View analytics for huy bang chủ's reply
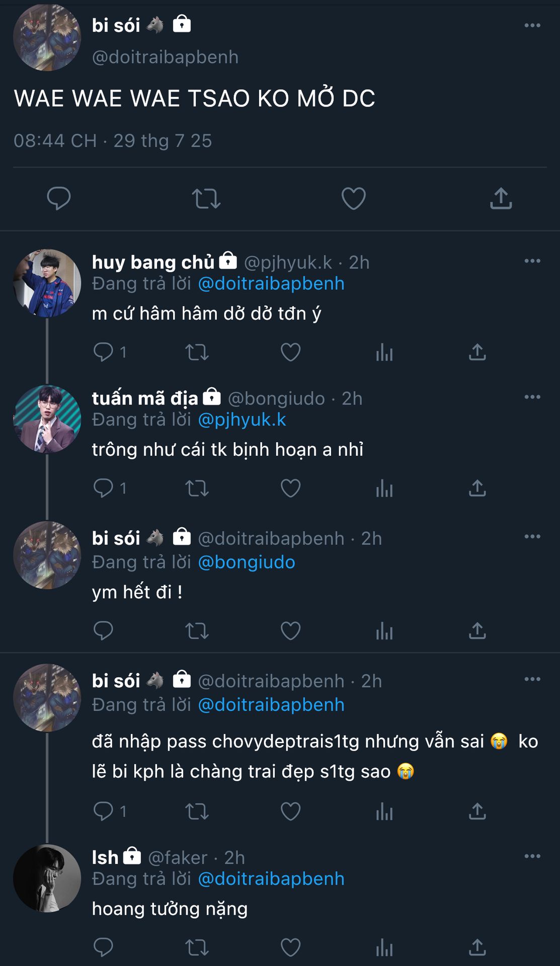 click(x=384, y=352)
